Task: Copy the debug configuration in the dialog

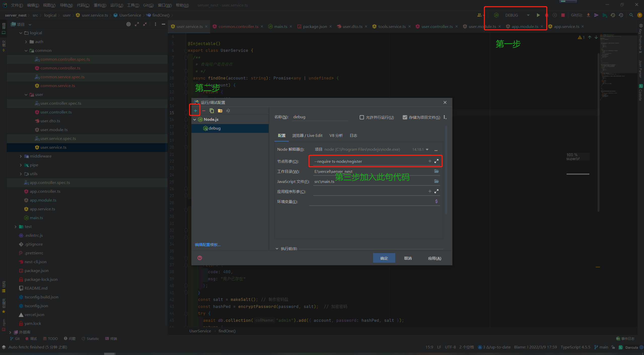Action: [x=212, y=111]
